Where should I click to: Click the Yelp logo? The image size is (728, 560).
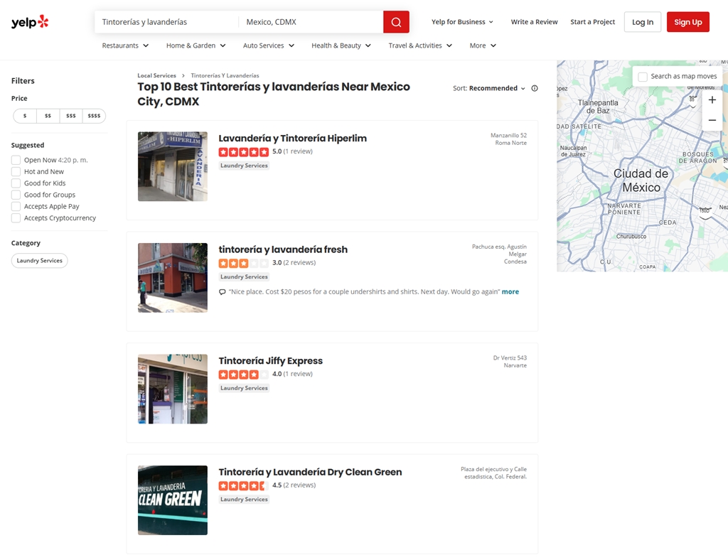click(30, 22)
